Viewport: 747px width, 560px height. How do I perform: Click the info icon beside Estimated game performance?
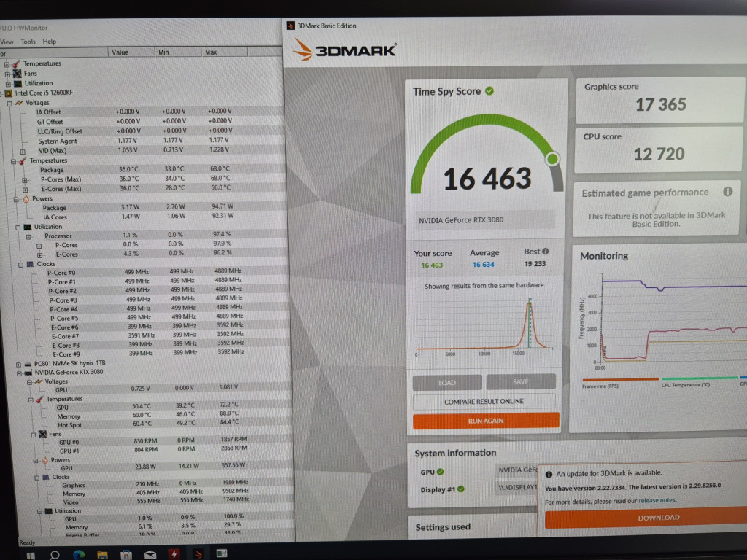(x=727, y=192)
